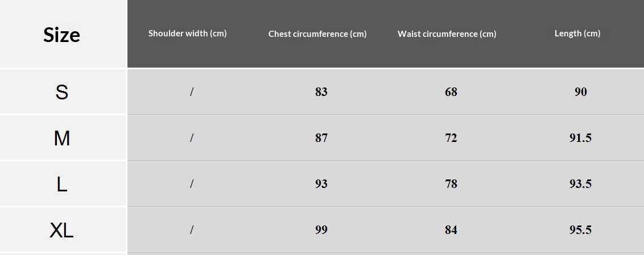
Task: Click length value 90 for size S
Action: (581, 92)
